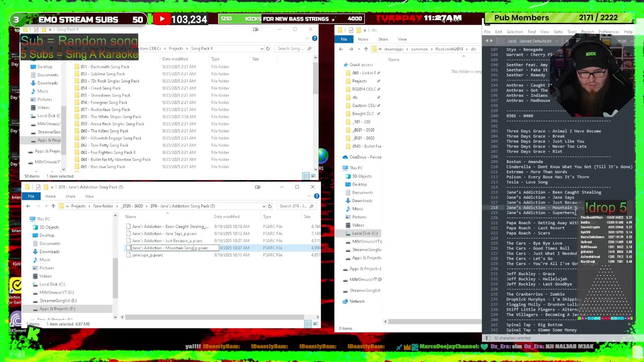This screenshot has height=362, width=644.
Task: Click the _0301 - 0400 breadcrumb
Action: click(132, 206)
